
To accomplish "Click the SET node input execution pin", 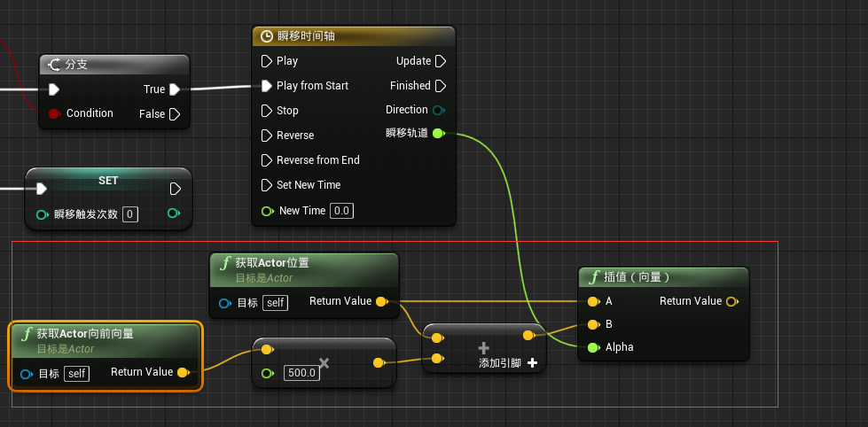I will click(x=42, y=190).
